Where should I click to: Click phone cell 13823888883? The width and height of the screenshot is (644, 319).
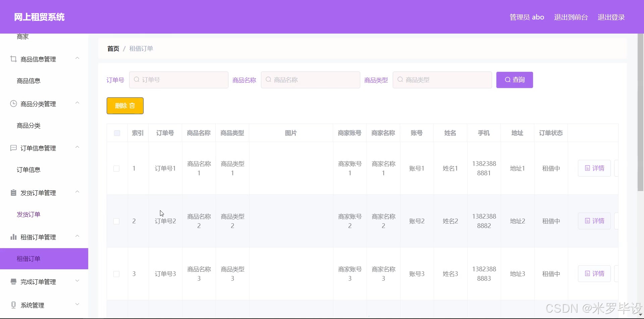click(484, 274)
